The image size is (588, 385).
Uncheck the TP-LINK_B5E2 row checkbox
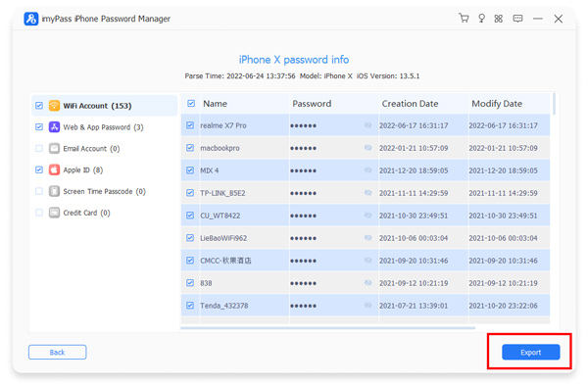click(x=190, y=193)
